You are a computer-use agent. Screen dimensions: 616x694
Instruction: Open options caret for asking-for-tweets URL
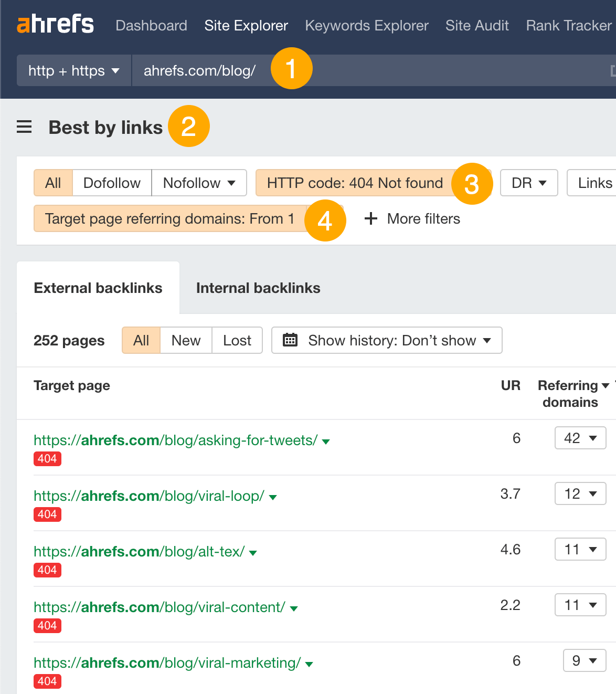point(326,441)
